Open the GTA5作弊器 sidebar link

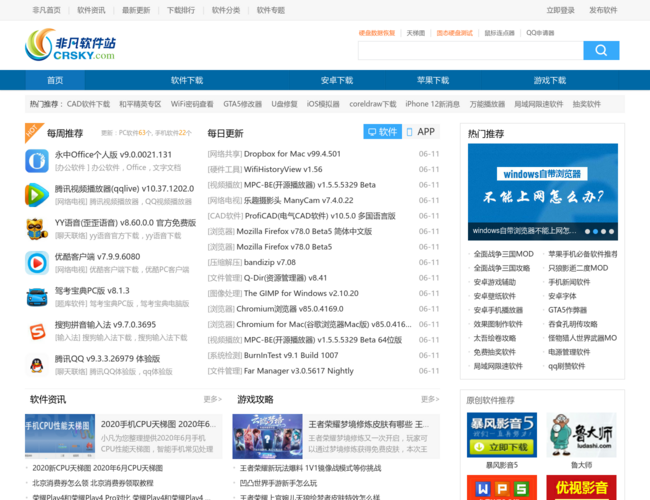(567, 310)
